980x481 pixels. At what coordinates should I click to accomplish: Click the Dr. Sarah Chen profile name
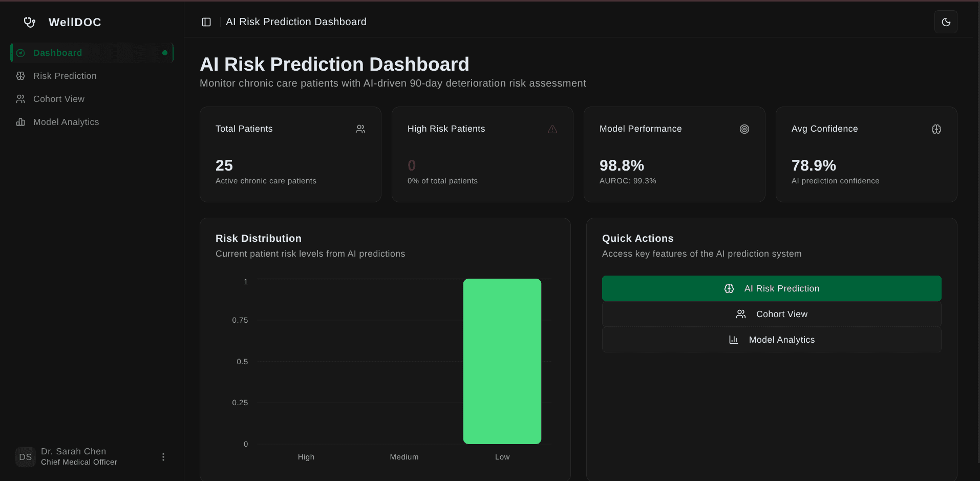[x=74, y=451]
